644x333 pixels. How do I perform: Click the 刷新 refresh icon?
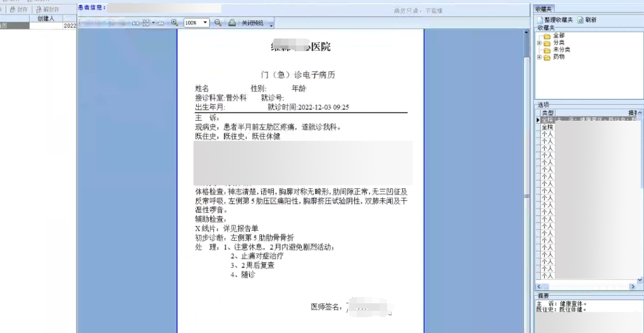(581, 20)
